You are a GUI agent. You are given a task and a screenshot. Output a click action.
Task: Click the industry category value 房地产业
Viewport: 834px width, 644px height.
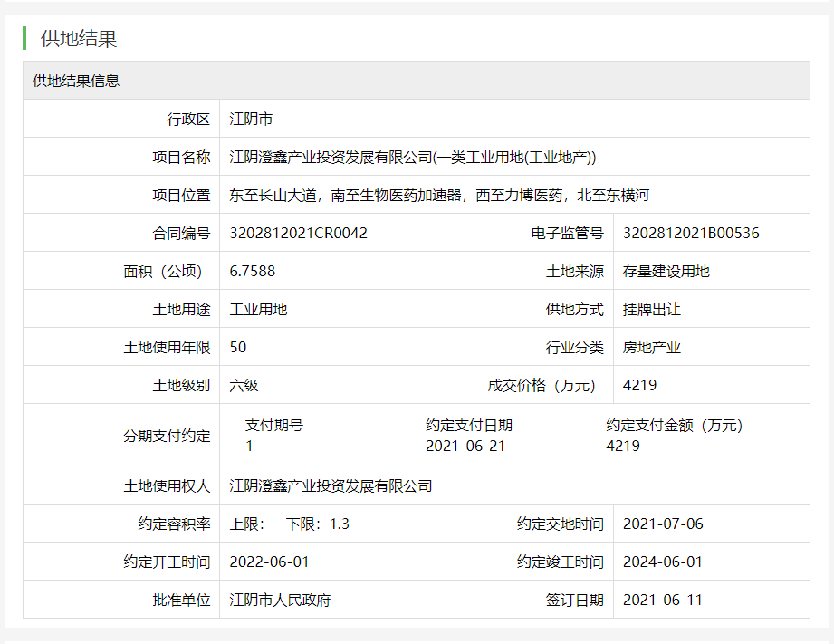pyautogui.click(x=651, y=347)
